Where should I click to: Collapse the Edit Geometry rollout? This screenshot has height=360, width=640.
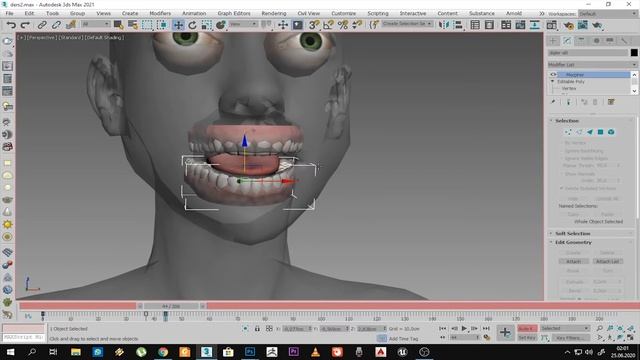click(x=551, y=242)
